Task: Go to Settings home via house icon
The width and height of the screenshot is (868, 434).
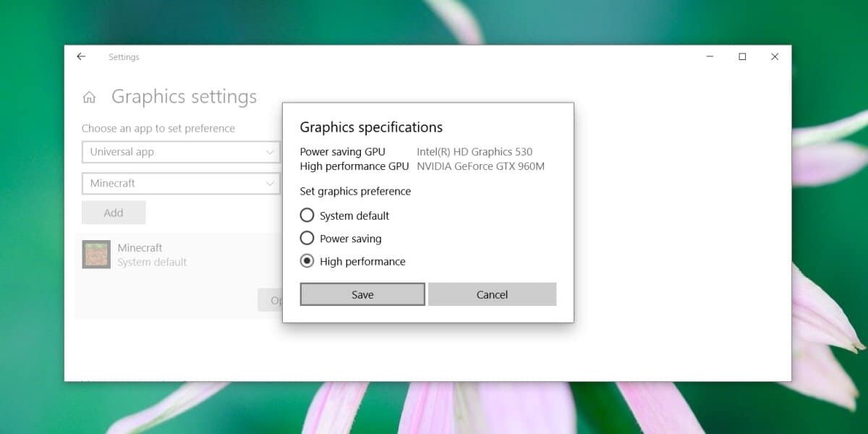Action: coord(90,97)
